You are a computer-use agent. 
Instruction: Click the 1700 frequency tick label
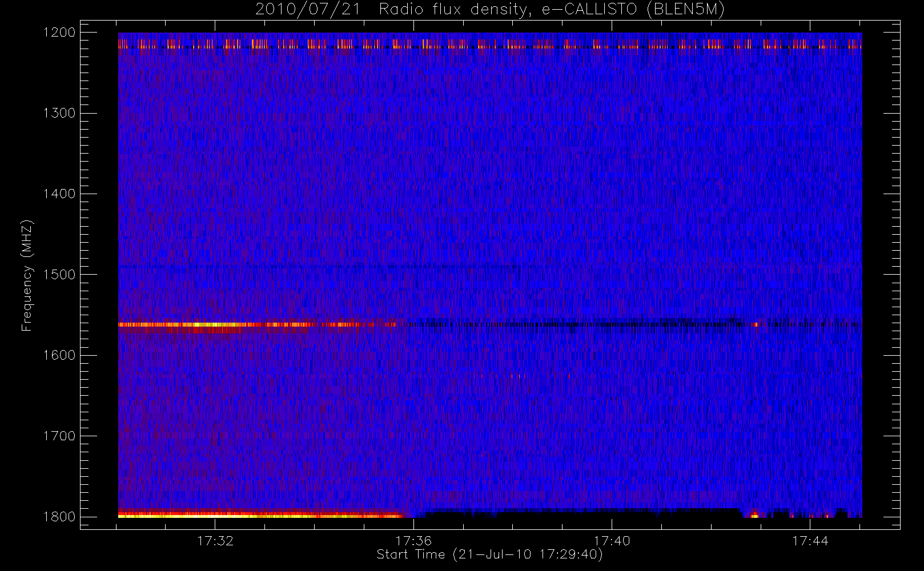coord(60,436)
